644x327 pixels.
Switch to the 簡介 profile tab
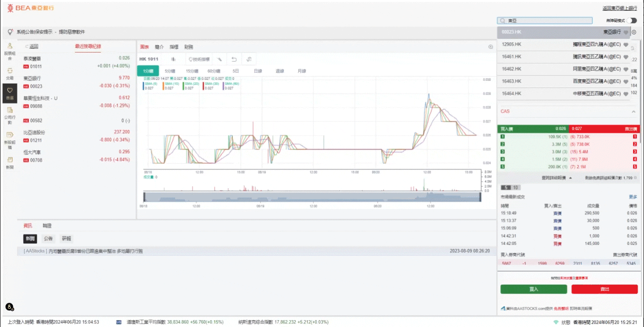pos(159,47)
